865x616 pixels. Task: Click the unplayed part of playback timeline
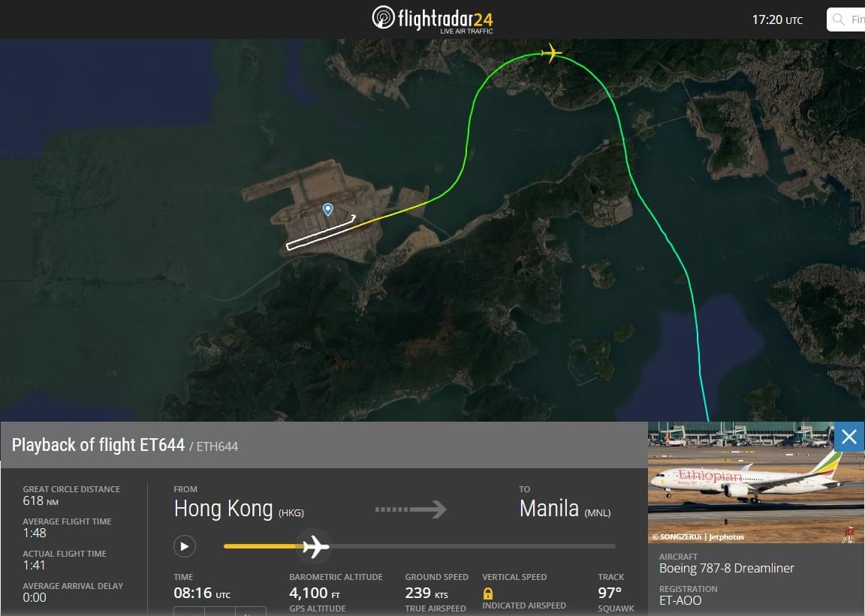click(x=472, y=546)
